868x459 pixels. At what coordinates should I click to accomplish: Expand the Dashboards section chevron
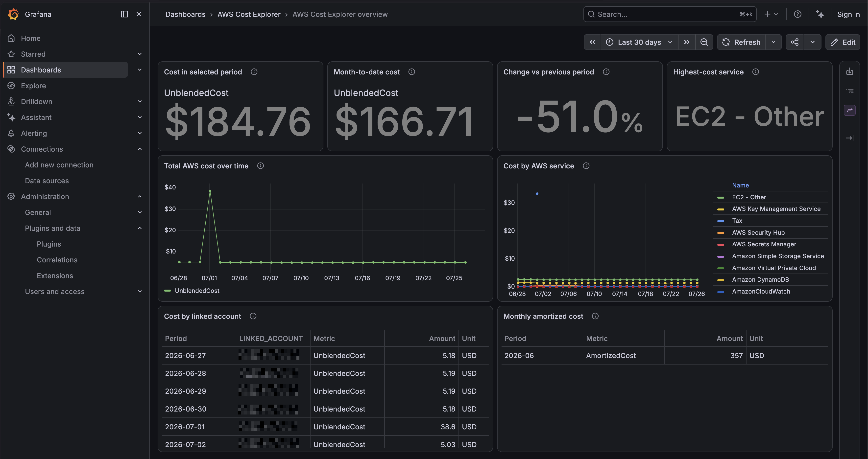140,70
